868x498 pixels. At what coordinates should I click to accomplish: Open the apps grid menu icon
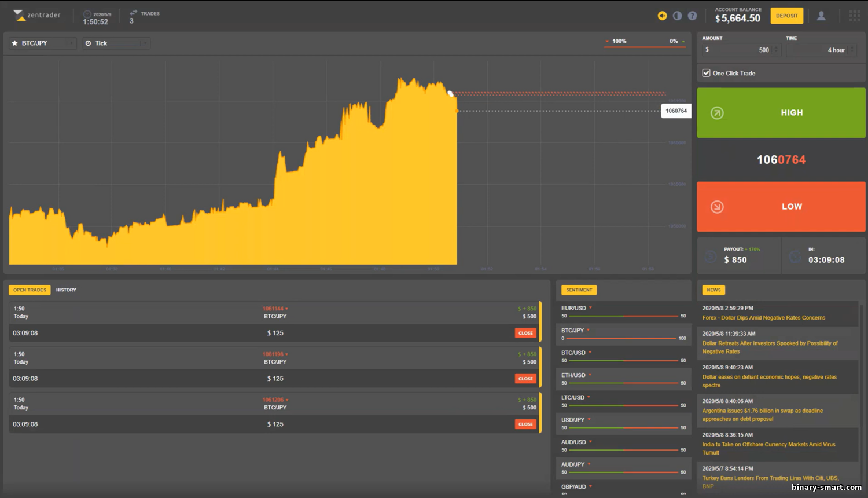tap(855, 16)
